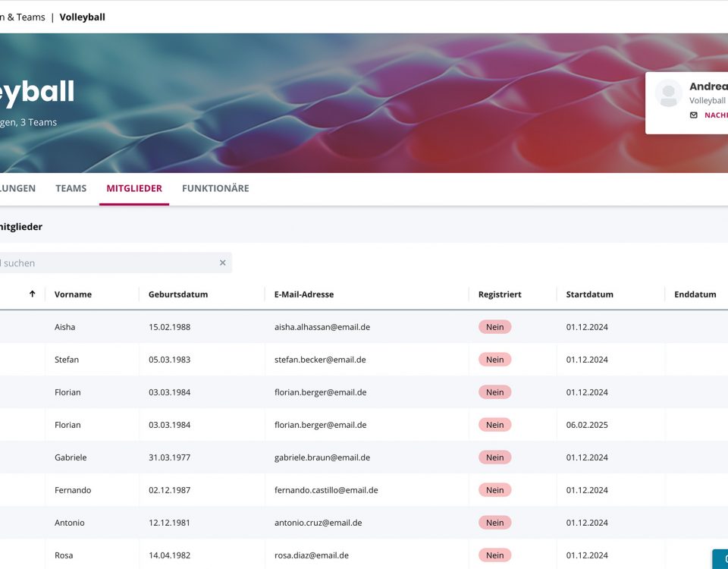Click the contact avatar placeholder image

pos(669,93)
